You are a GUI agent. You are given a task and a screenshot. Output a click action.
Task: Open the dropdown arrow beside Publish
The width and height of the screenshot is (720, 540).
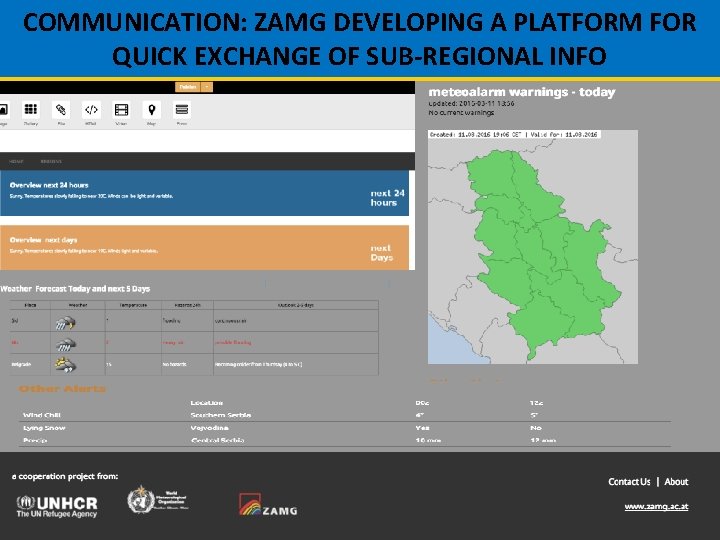207,87
